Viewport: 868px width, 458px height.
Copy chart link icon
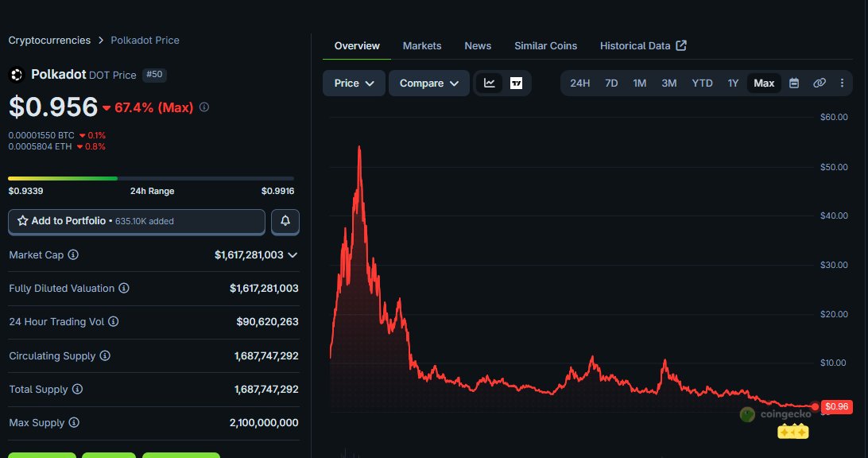click(x=820, y=83)
